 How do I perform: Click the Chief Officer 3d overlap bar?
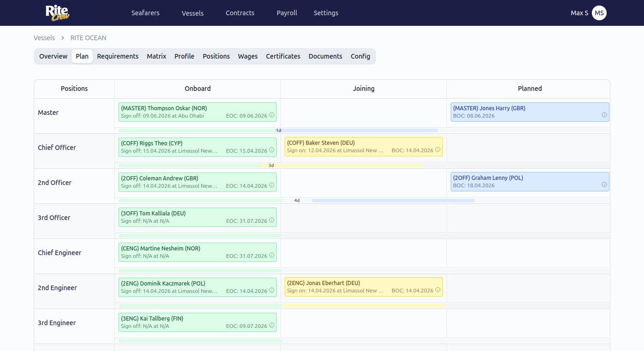tap(271, 166)
